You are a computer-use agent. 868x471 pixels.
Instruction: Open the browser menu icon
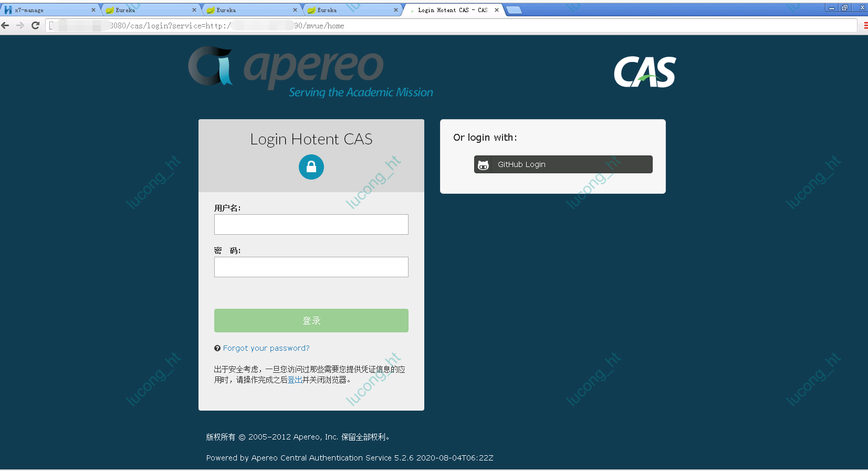tap(865, 25)
